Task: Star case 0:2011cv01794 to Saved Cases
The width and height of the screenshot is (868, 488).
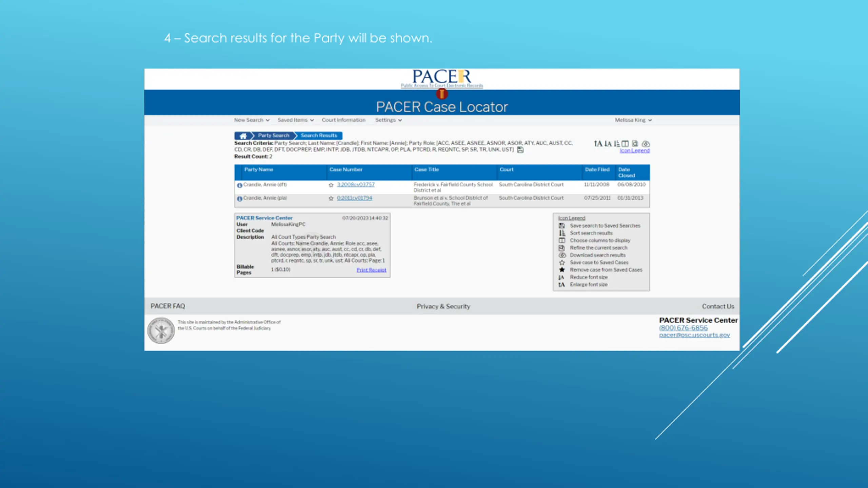Action: point(331,199)
